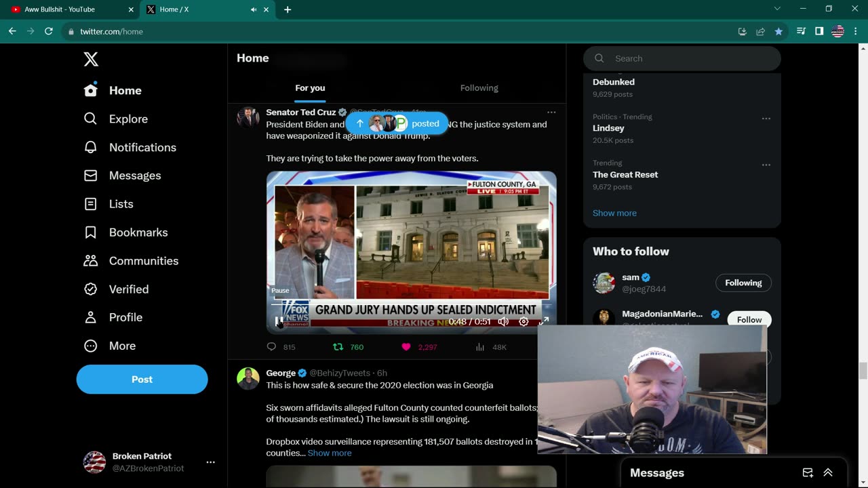The image size is (868, 488).
Task: Open the Debunked trending topic
Action: click(614, 82)
